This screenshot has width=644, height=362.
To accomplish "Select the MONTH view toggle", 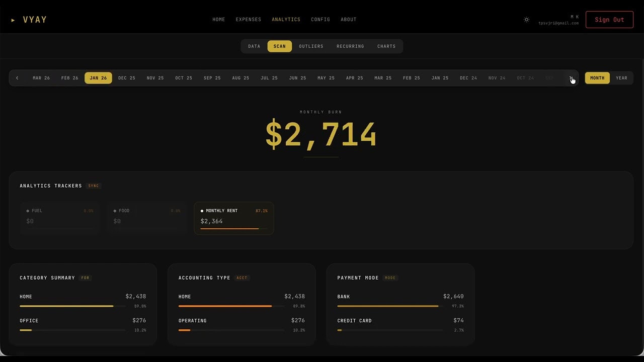I will point(597,78).
